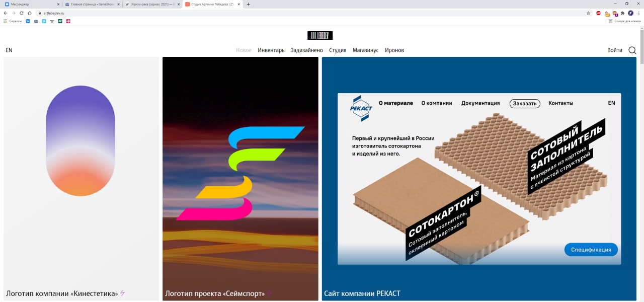Bookmark this page with the star icon

pyautogui.click(x=588, y=13)
